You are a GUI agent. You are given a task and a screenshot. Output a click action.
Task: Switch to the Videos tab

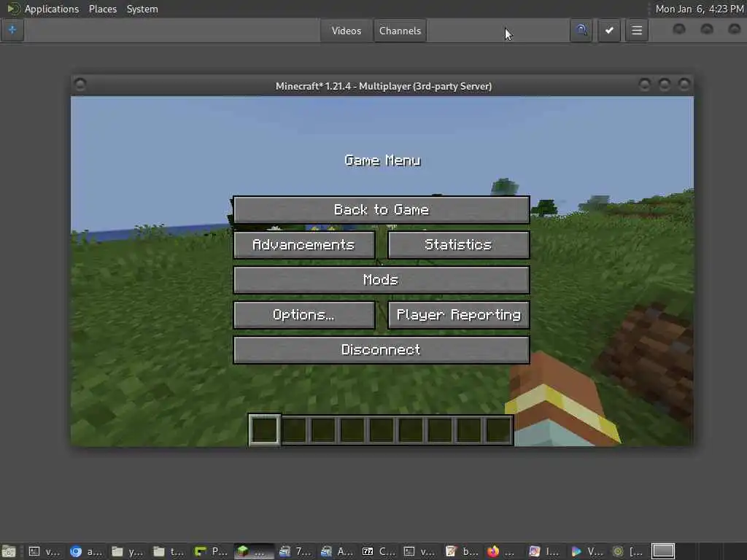tap(347, 31)
